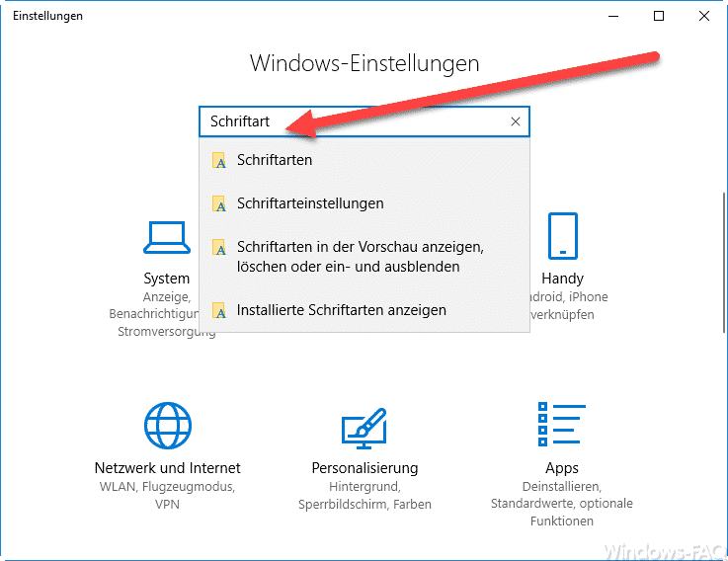Open the Handy phone icon
The width and height of the screenshot is (728, 561).
tap(563, 236)
